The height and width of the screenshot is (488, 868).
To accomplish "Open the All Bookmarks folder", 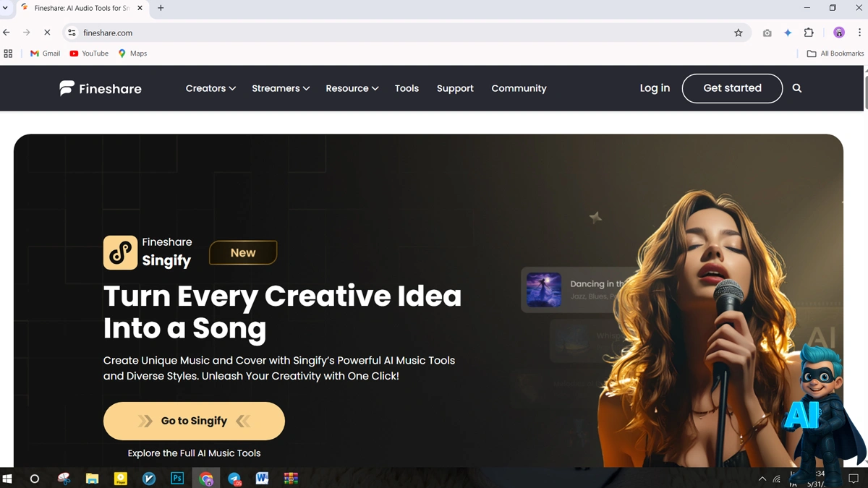I will 835,53.
